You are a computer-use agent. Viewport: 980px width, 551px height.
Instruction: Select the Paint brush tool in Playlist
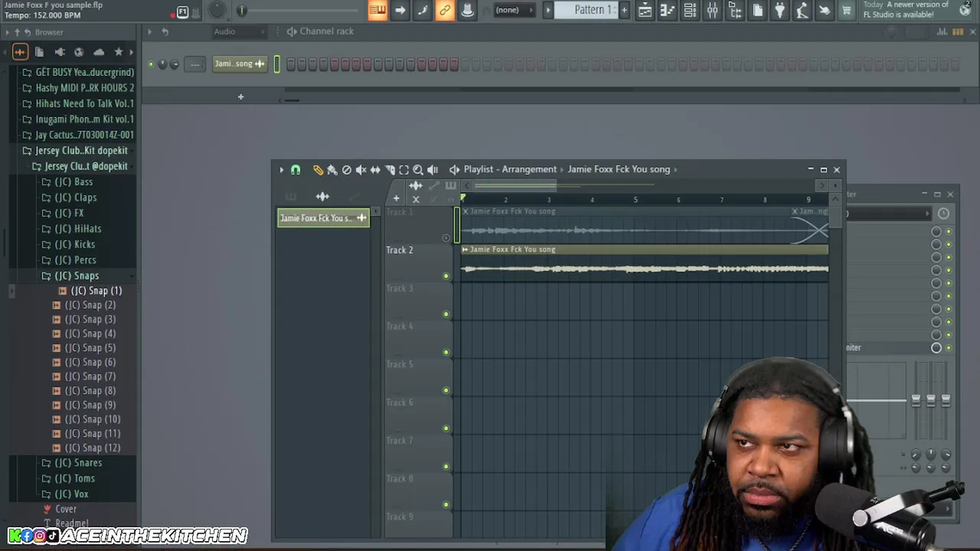332,170
